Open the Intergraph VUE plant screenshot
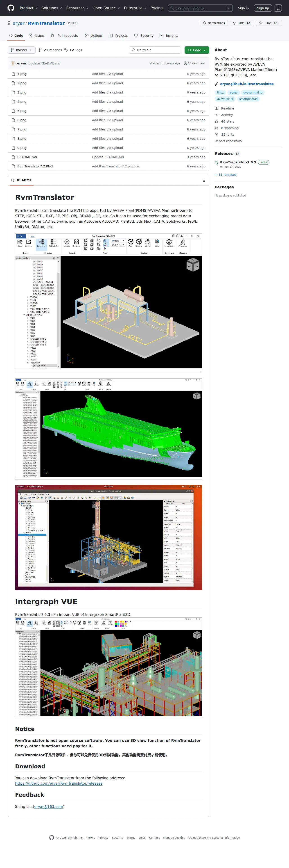Viewport: 289px width, 868px height. click(108, 668)
